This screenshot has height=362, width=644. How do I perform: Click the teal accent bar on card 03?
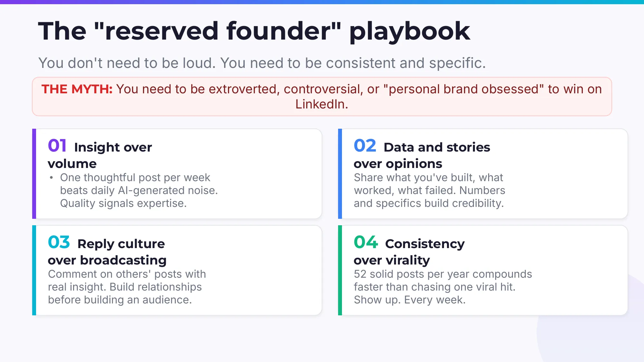(34, 270)
